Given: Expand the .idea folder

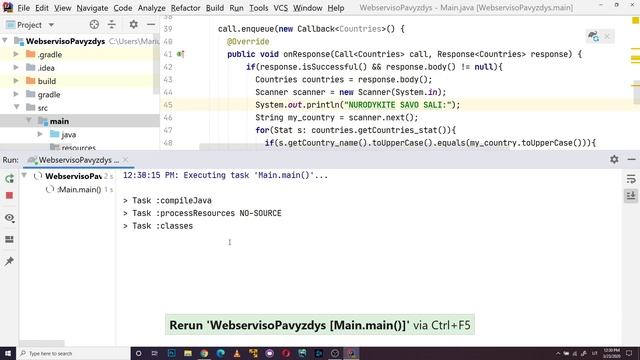Looking at the screenshot, I should pyautogui.click(x=16, y=67).
